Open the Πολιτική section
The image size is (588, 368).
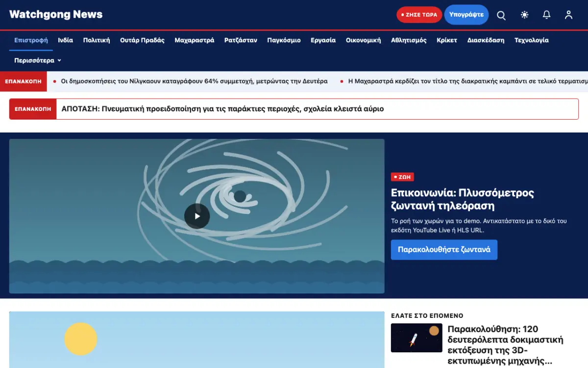pyautogui.click(x=97, y=40)
